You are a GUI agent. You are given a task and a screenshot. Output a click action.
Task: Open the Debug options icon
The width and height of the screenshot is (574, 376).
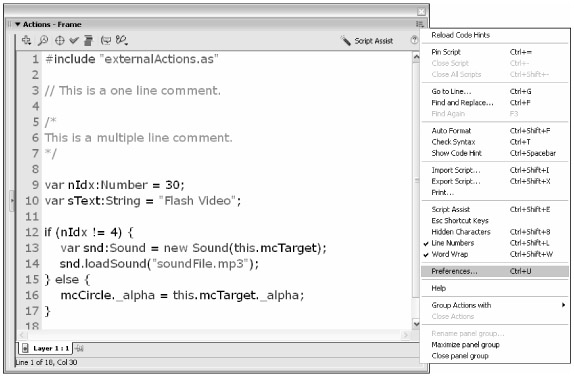[x=122, y=40]
